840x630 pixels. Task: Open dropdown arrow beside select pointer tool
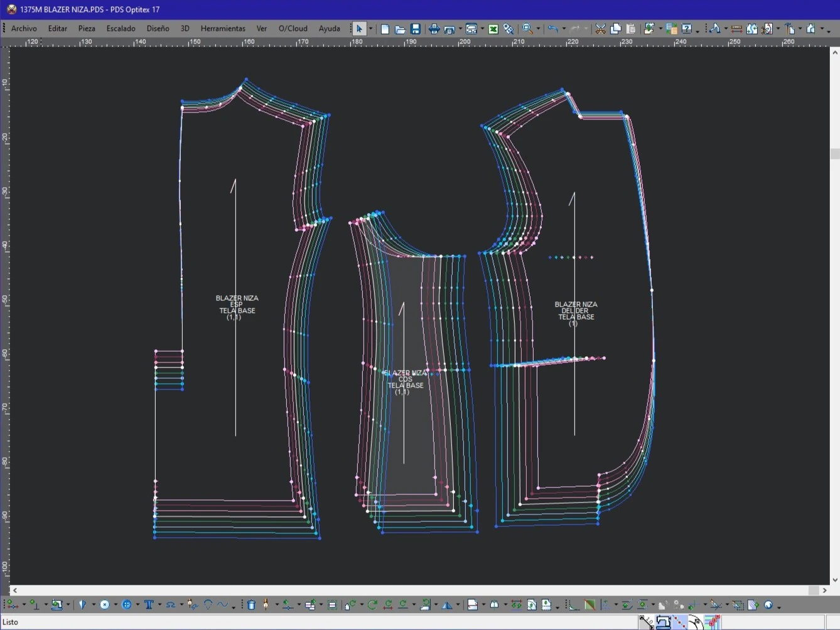(370, 29)
